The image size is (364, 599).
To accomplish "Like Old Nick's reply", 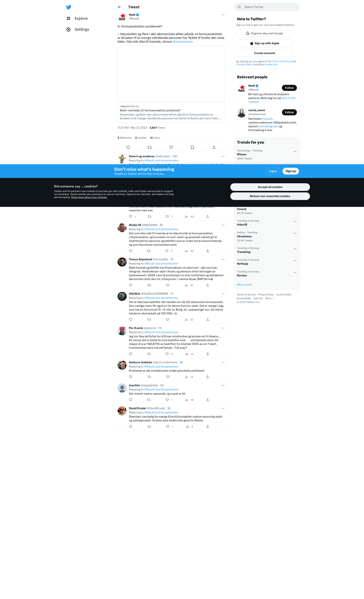I will [168, 320].
